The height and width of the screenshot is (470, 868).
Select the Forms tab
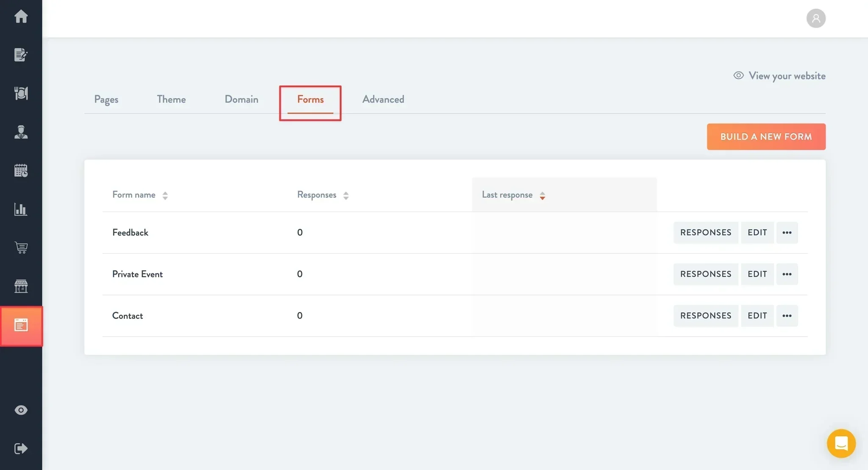310,99
